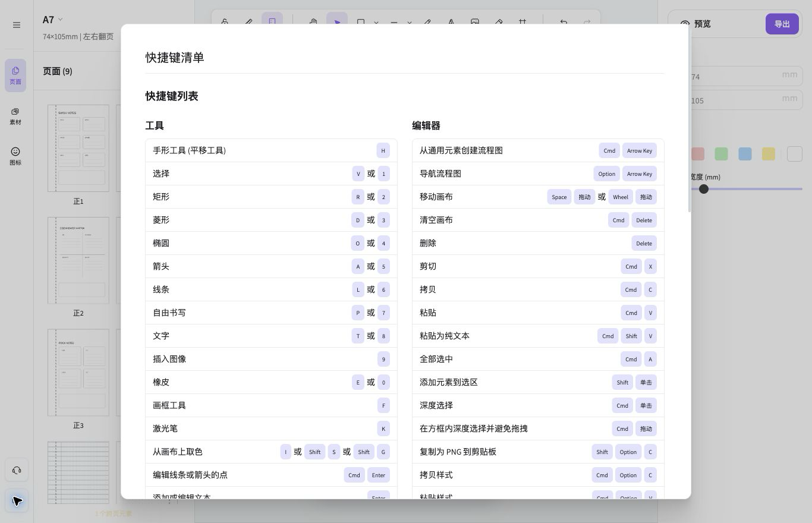Click the 移动画布 row label
Viewport: 812px width, 523px height.
pos(436,197)
